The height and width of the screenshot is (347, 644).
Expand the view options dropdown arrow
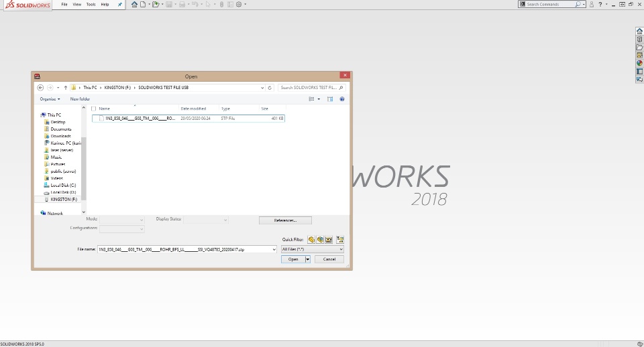pyautogui.click(x=319, y=99)
